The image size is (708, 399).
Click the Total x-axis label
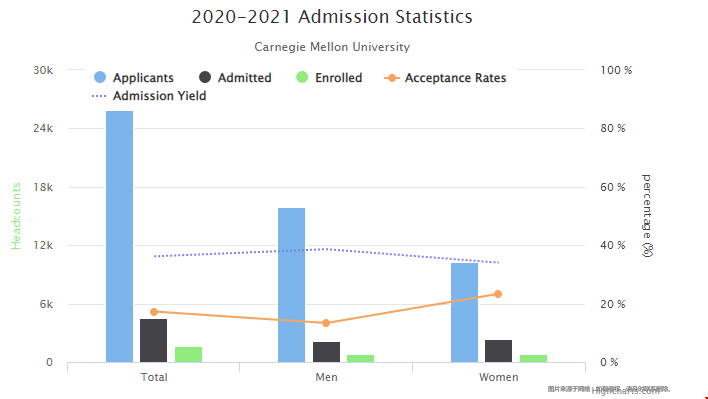(154, 377)
